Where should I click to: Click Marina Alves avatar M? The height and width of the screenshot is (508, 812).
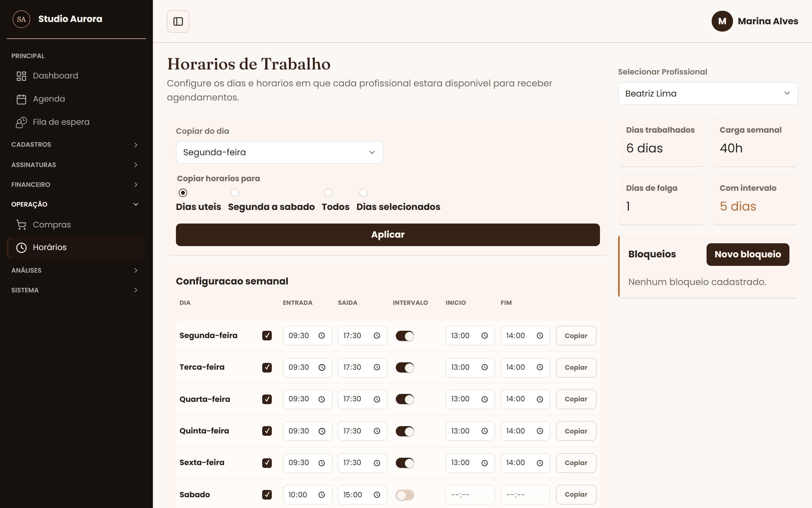click(x=722, y=21)
